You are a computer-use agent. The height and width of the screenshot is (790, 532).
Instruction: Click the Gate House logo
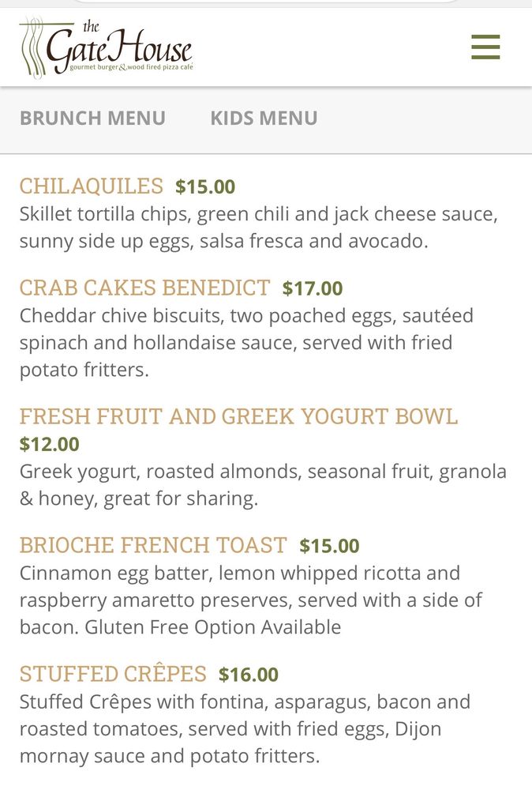coord(106,47)
